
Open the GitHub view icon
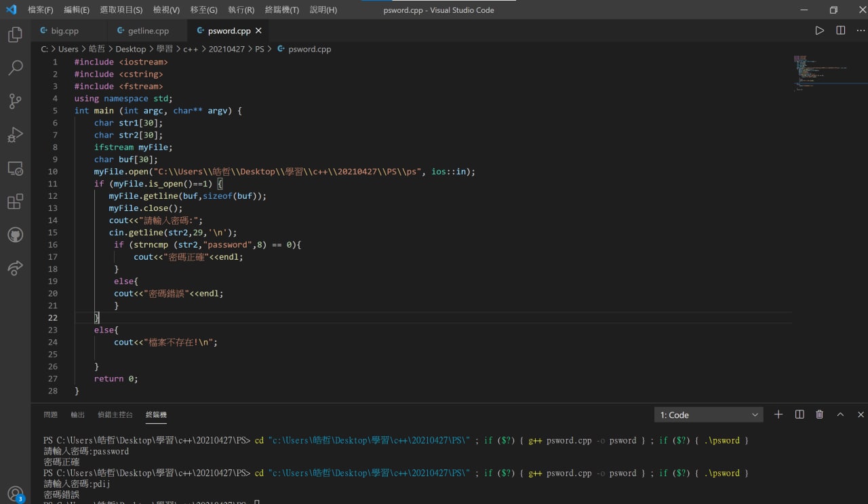click(x=15, y=235)
